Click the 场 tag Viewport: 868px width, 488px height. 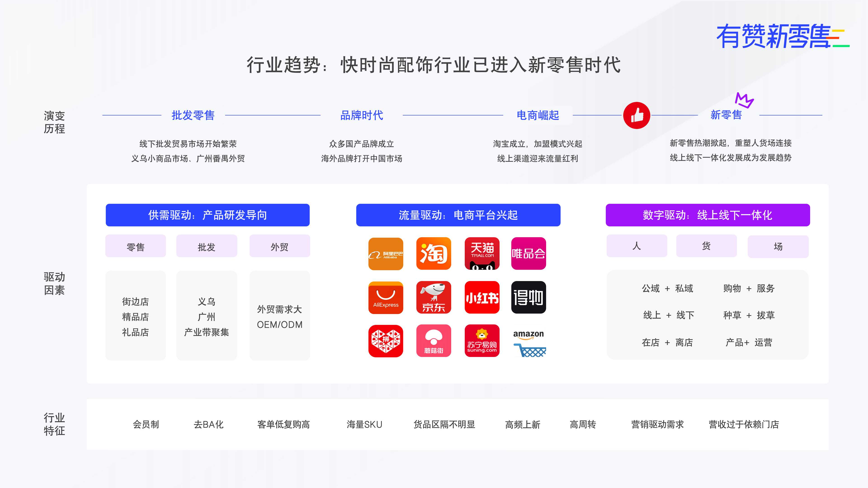pos(778,246)
